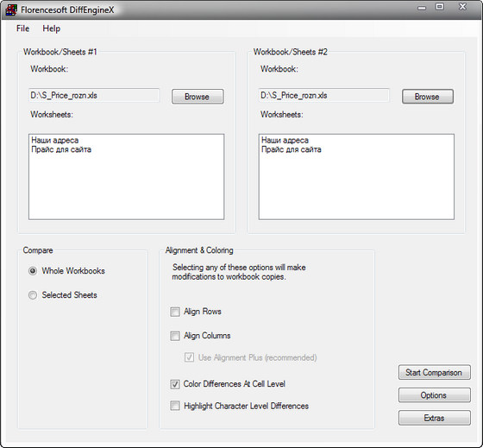Open the Help menu

[x=52, y=28]
